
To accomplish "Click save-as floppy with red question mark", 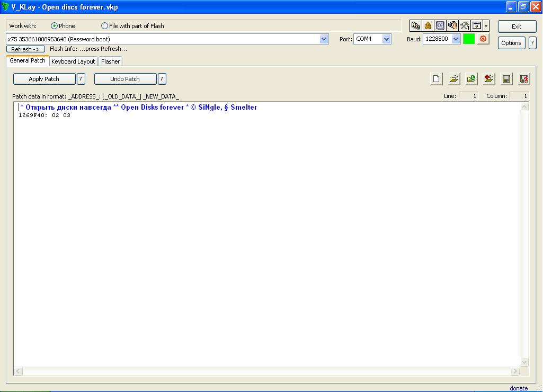I will click(x=524, y=79).
